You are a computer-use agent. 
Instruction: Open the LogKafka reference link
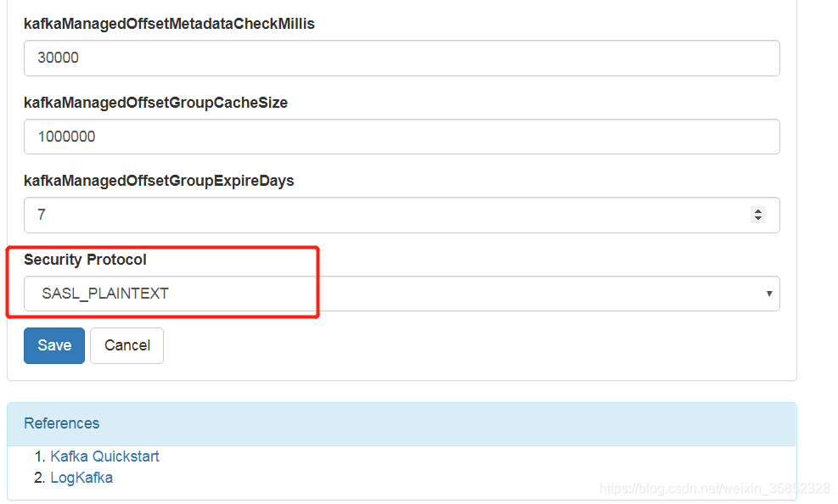[82, 478]
